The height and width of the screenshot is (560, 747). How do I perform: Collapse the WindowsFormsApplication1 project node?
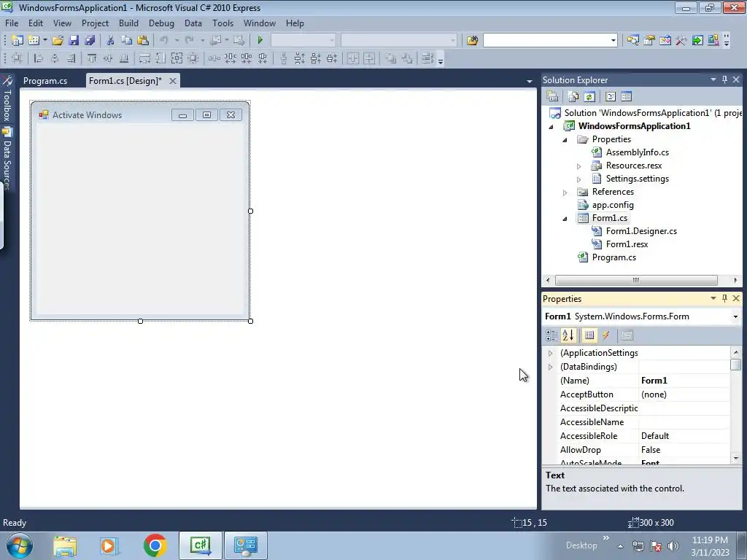[551, 127]
